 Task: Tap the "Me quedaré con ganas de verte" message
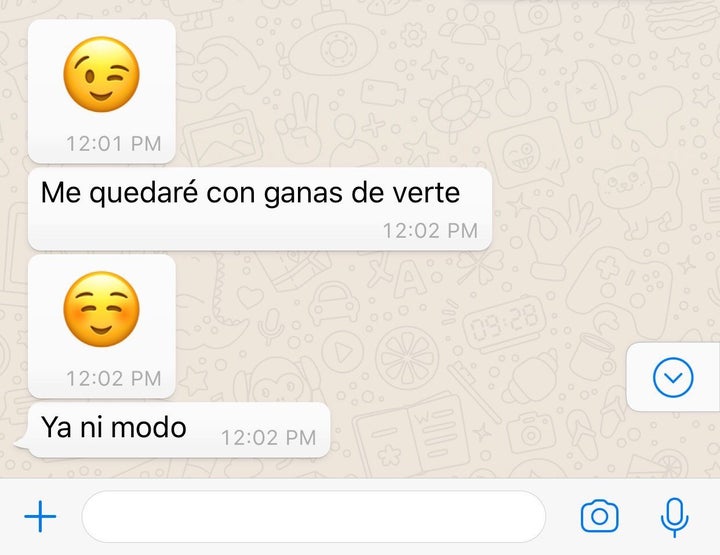[260, 209]
